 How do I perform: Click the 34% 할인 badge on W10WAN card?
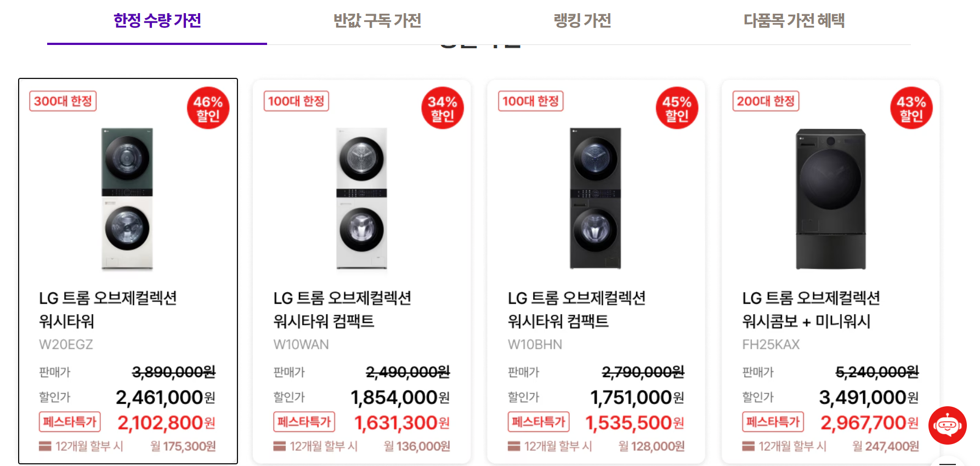[442, 107]
